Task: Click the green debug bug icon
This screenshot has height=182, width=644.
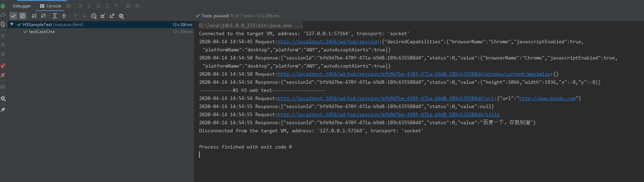Action: 3,6
